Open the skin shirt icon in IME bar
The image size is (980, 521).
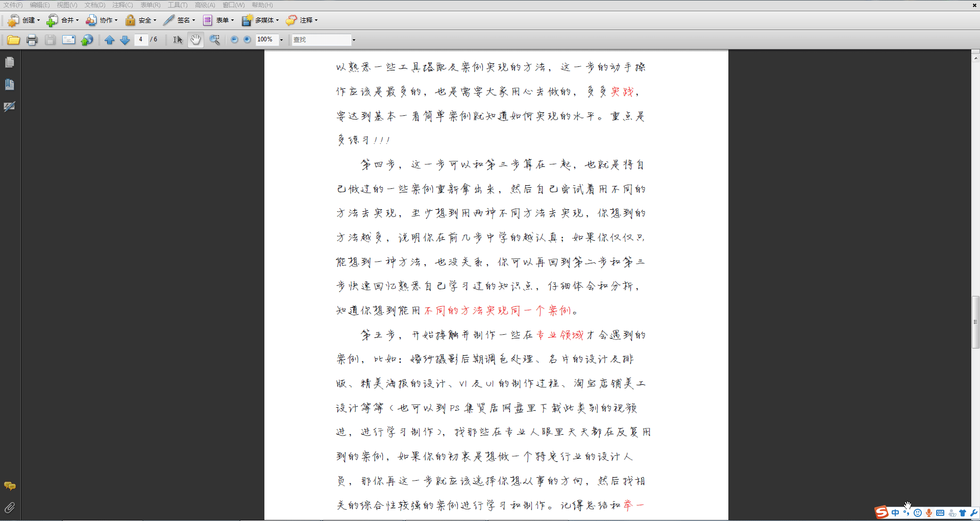(x=963, y=513)
